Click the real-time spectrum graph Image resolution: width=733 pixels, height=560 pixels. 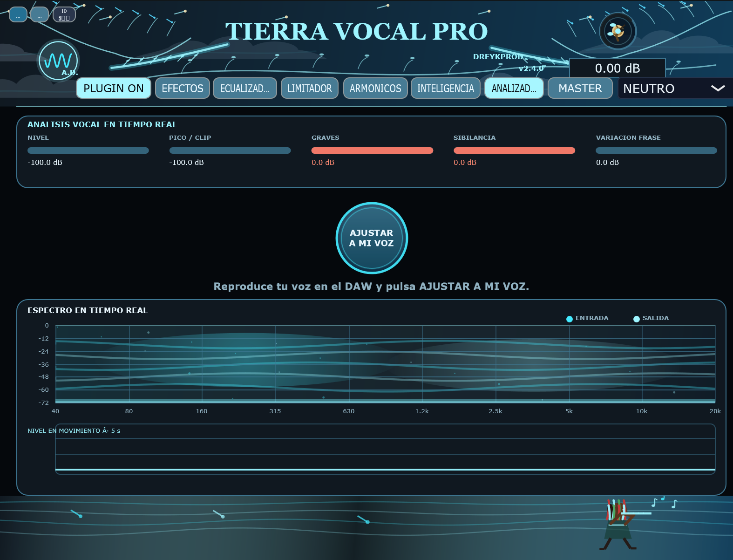coord(385,364)
